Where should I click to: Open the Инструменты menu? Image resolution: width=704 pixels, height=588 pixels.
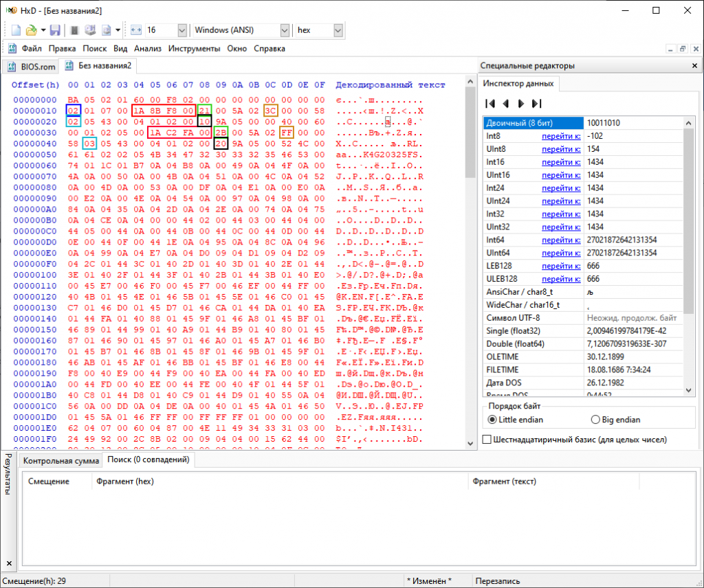click(x=195, y=49)
